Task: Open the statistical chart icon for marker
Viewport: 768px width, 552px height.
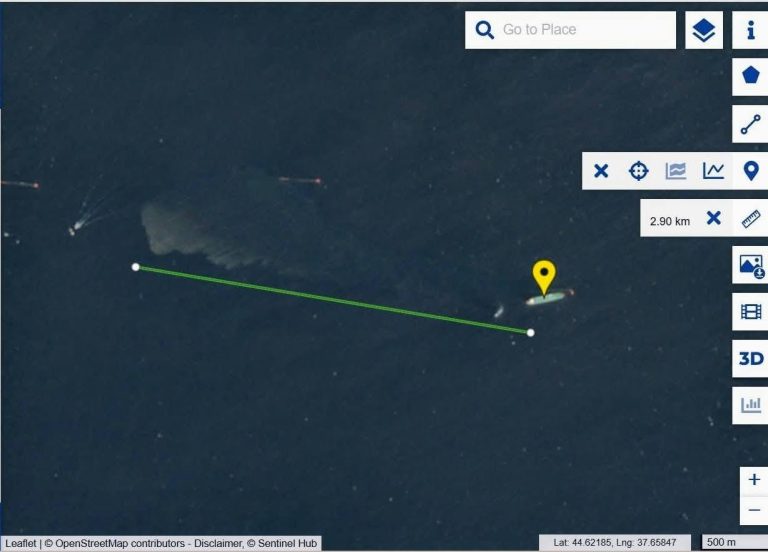Action: pyautogui.click(x=675, y=171)
